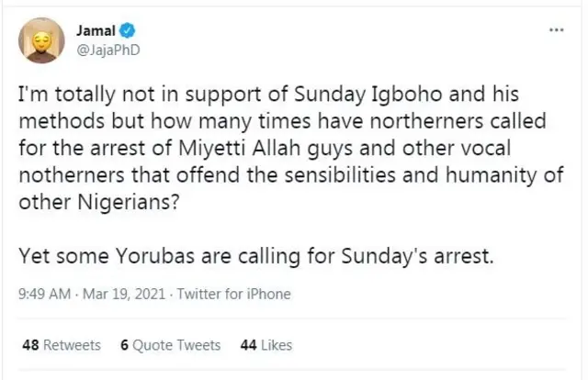The width and height of the screenshot is (588, 380).
Task: Open the more options ellipsis menu
Action: click(556, 30)
